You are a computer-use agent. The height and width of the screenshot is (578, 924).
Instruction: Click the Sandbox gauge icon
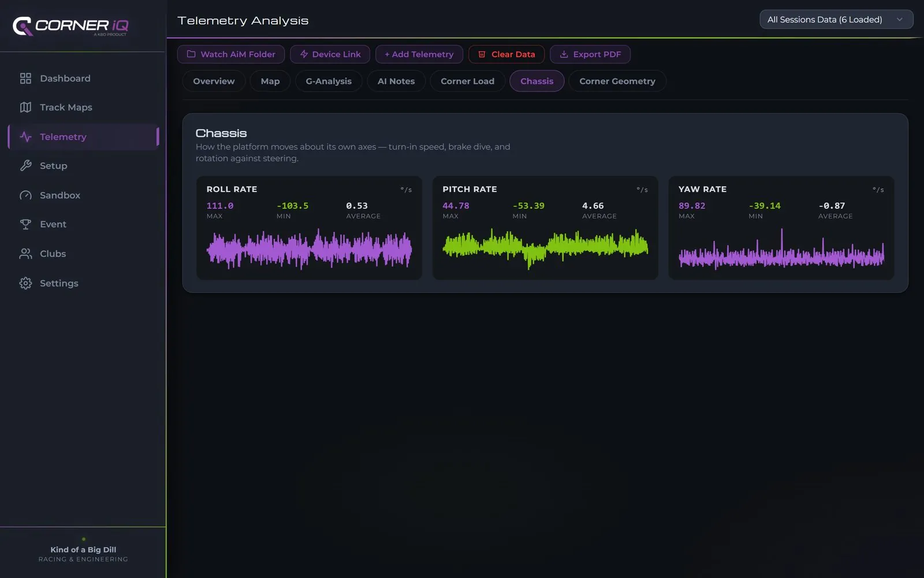click(x=25, y=195)
